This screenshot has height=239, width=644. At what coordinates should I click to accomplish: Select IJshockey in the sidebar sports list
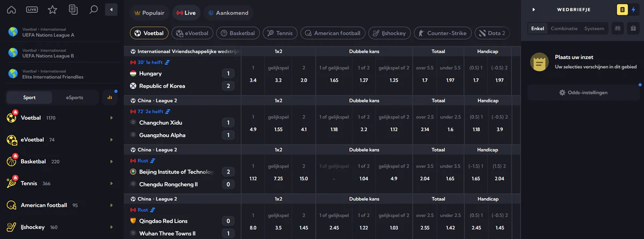click(x=33, y=227)
